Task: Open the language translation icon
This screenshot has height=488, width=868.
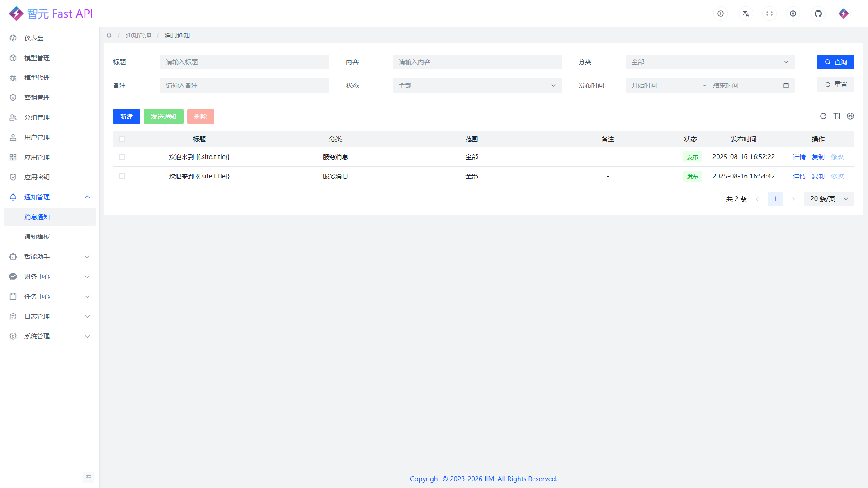Action: click(x=746, y=14)
